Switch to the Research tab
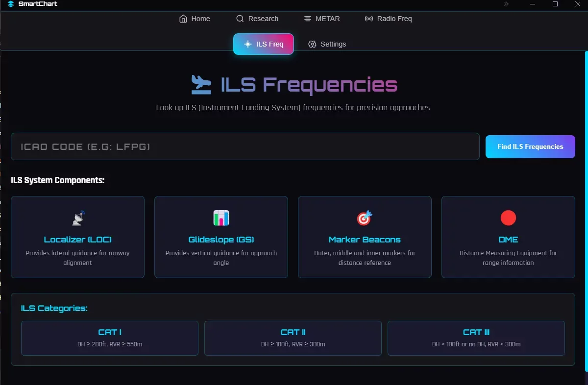The image size is (588, 385). [x=257, y=19]
